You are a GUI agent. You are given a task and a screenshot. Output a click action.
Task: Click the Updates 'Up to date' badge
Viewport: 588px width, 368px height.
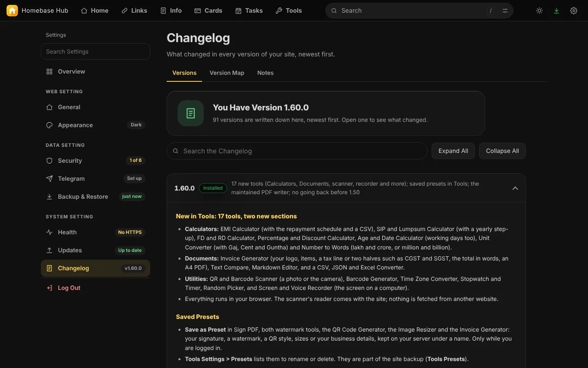pyautogui.click(x=130, y=250)
